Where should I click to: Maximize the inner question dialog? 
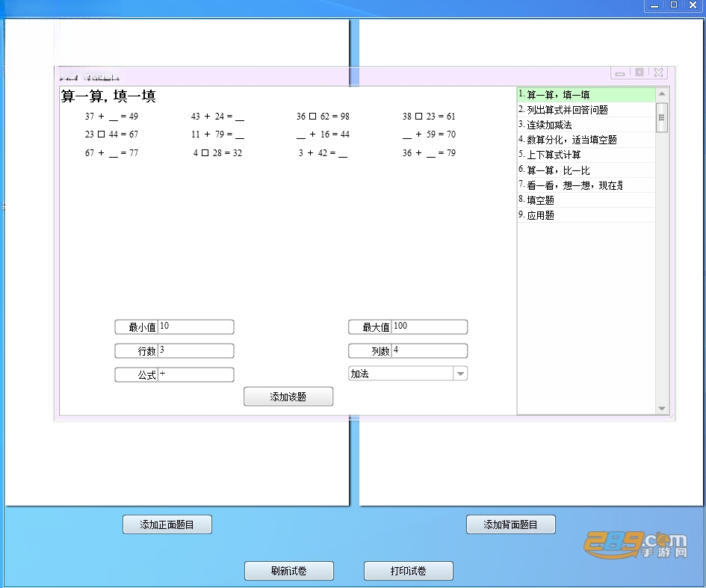[x=640, y=72]
